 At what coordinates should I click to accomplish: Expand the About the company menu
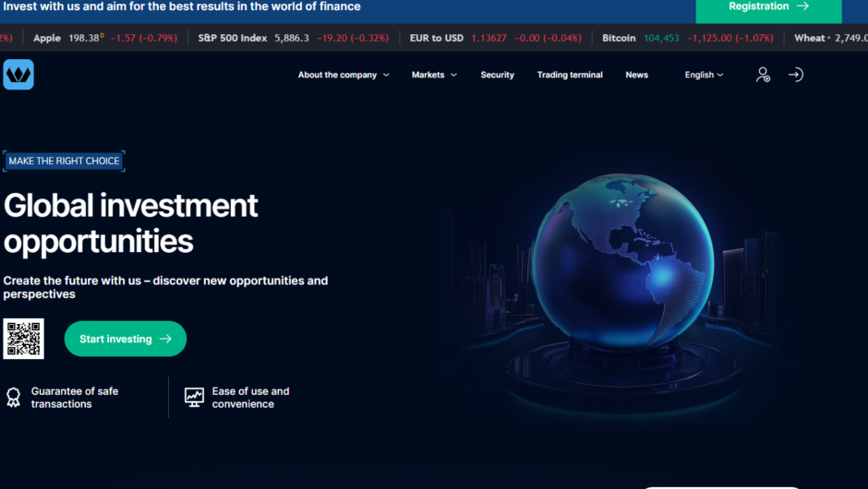point(344,75)
